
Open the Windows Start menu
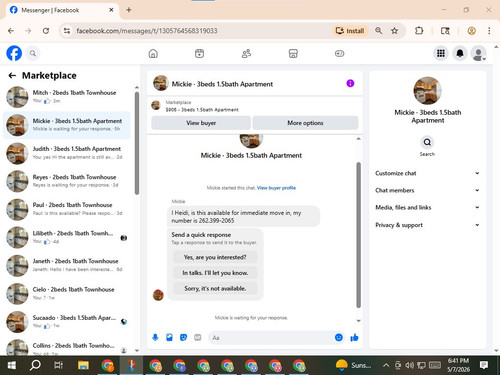point(12,366)
